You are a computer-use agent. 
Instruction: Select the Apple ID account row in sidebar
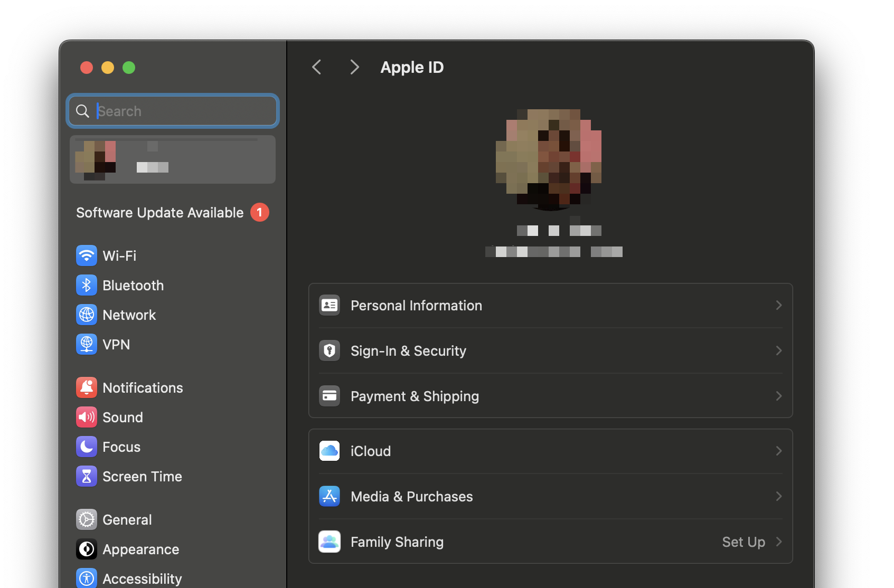coord(173,159)
